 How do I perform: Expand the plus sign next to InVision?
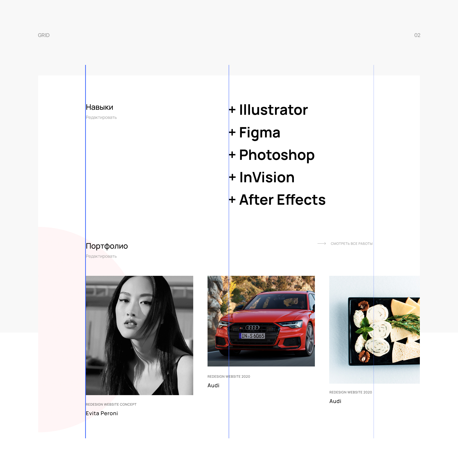(232, 178)
